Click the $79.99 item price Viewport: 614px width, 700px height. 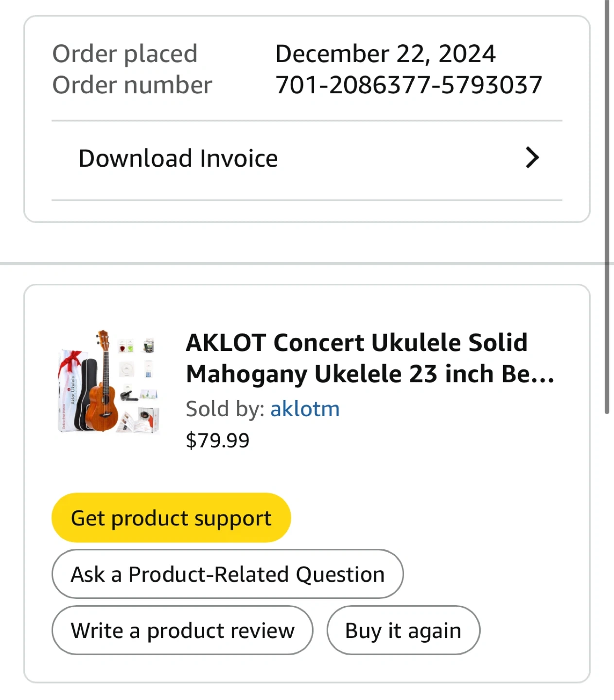point(217,440)
